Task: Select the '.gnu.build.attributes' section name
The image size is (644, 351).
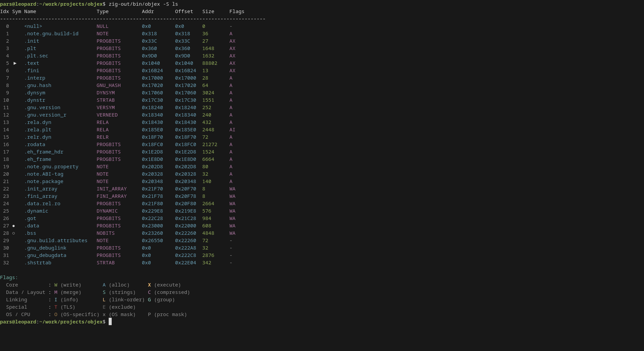Action: pyautogui.click(x=56, y=240)
